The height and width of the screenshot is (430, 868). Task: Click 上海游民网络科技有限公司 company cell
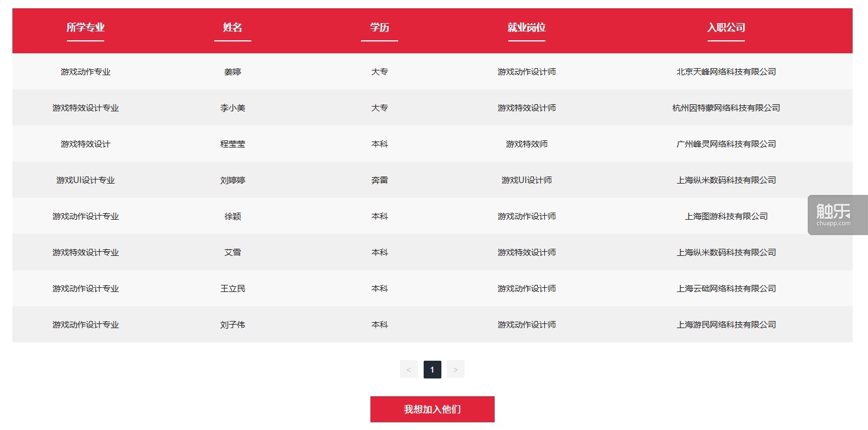pos(726,325)
